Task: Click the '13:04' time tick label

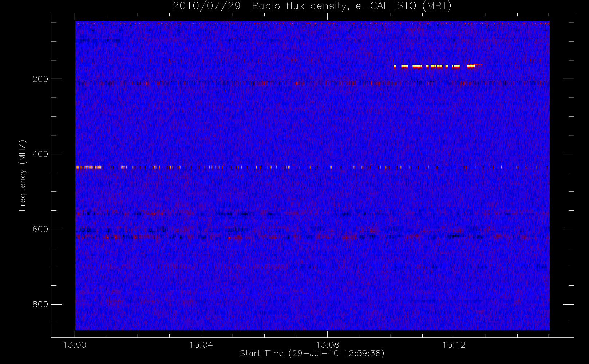Action: 201,345
